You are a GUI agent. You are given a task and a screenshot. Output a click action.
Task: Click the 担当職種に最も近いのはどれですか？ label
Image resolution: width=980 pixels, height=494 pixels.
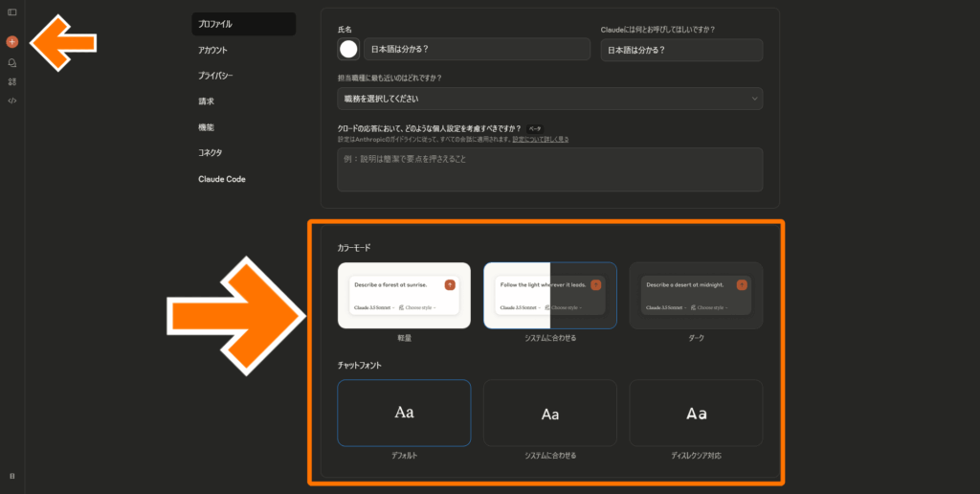pos(390,79)
